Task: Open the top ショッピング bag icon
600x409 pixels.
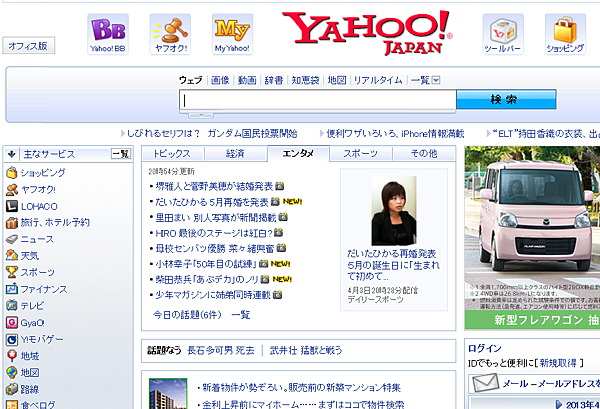Action: (x=565, y=34)
